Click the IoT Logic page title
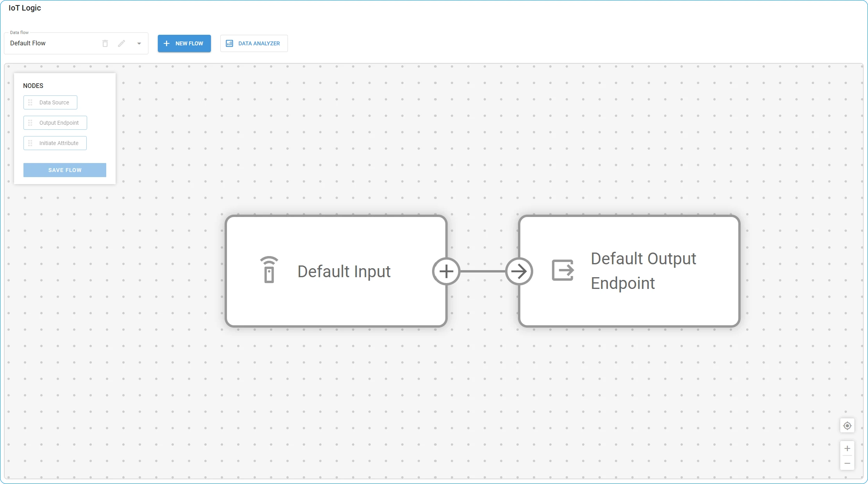The image size is (868, 484). 24,8
